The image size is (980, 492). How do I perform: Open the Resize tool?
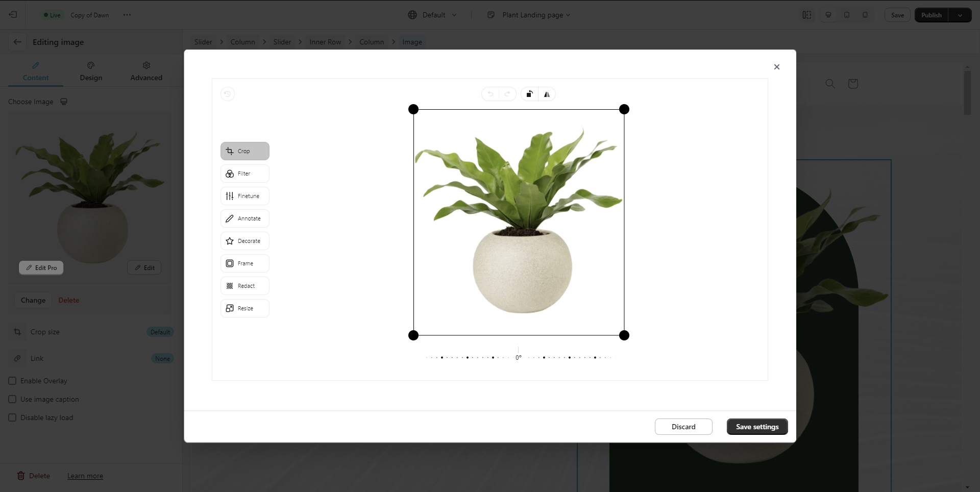[x=244, y=308]
